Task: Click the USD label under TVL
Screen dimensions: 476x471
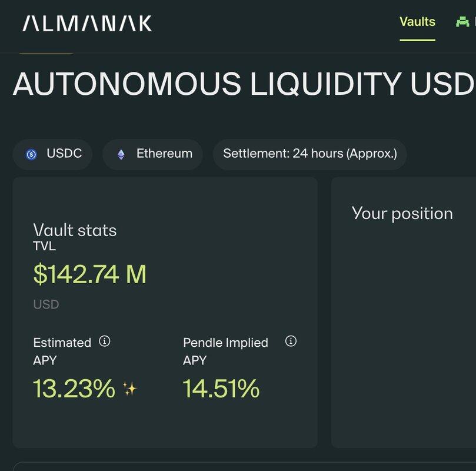Action: point(46,304)
